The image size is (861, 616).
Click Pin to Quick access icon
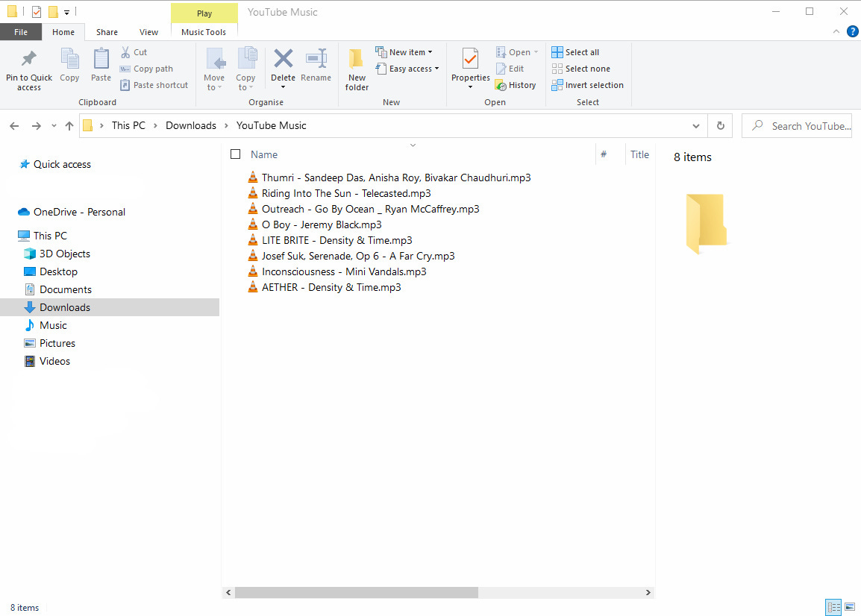pyautogui.click(x=28, y=58)
